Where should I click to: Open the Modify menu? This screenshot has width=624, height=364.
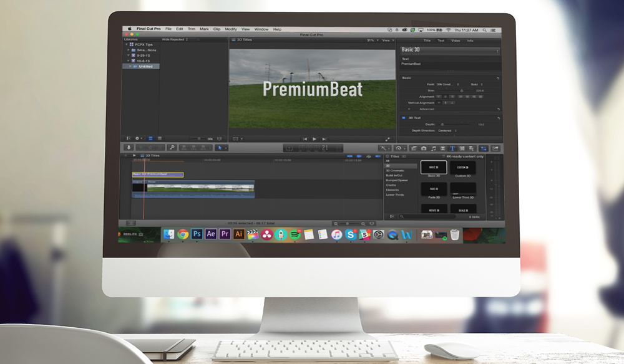coord(231,29)
